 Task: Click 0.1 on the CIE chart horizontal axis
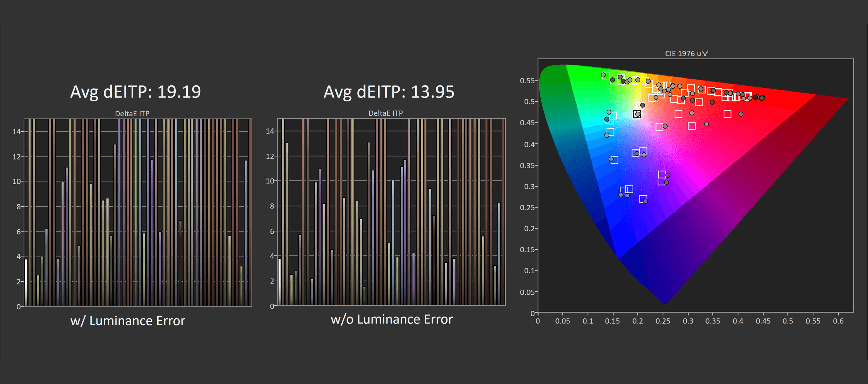click(588, 321)
